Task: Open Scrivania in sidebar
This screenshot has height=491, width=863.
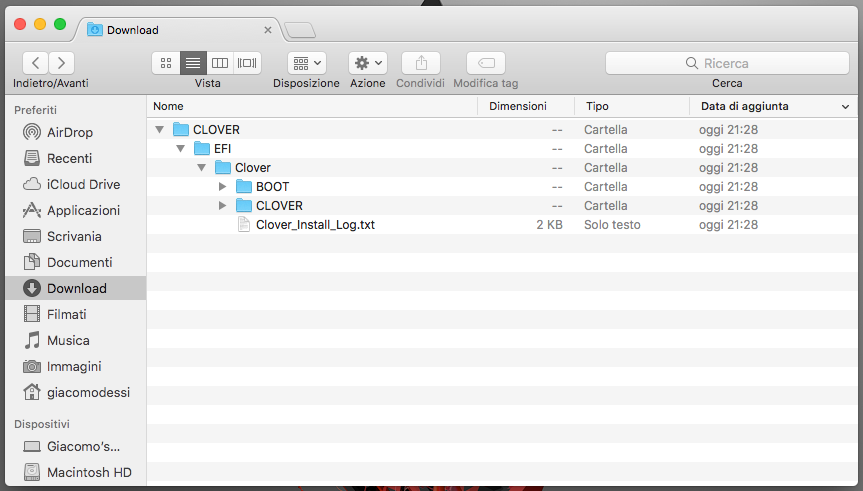Action: (x=75, y=236)
